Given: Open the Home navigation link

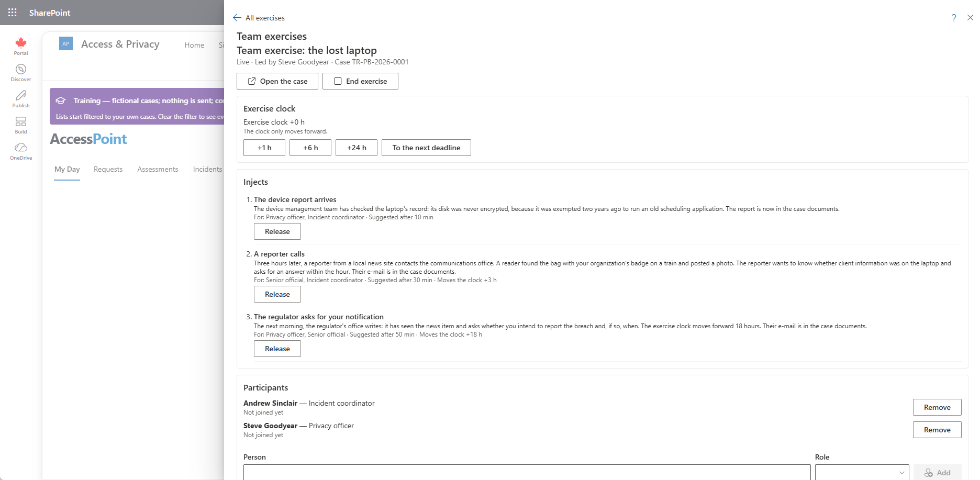Looking at the screenshot, I should pos(194,45).
